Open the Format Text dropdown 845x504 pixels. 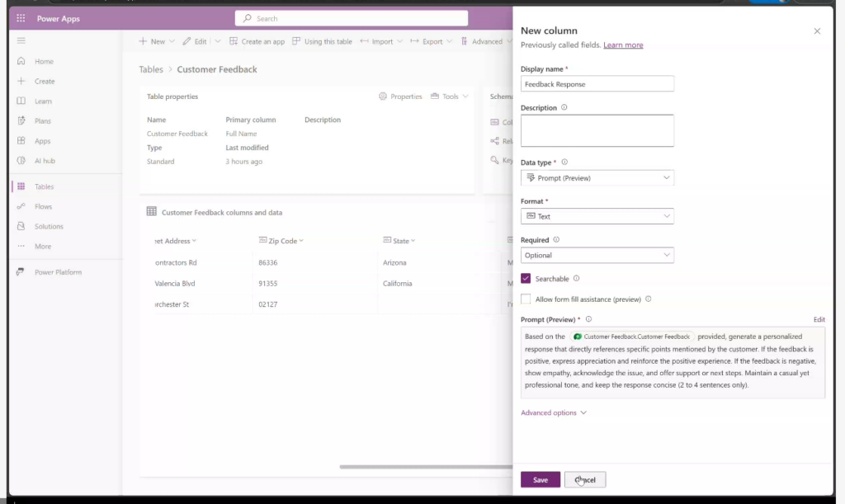coord(597,216)
